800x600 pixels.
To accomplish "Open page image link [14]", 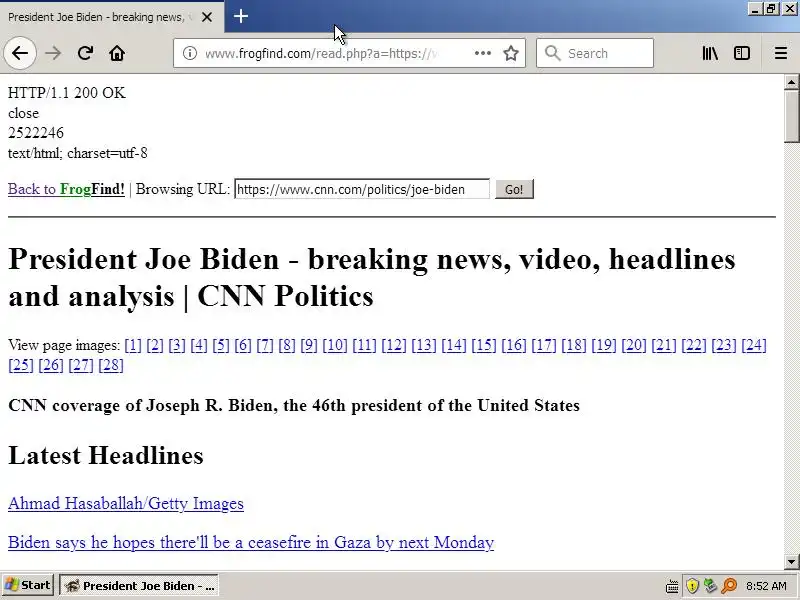I will point(454,345).
